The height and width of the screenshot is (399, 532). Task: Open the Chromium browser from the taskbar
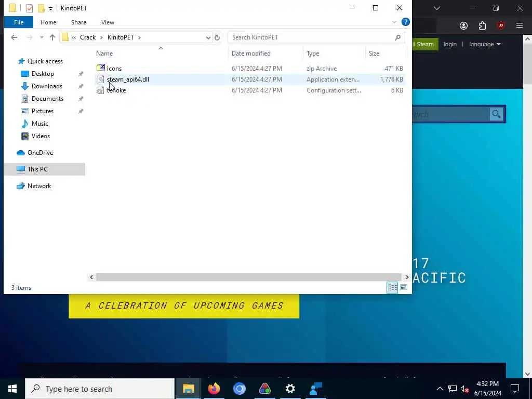point(239,389)
